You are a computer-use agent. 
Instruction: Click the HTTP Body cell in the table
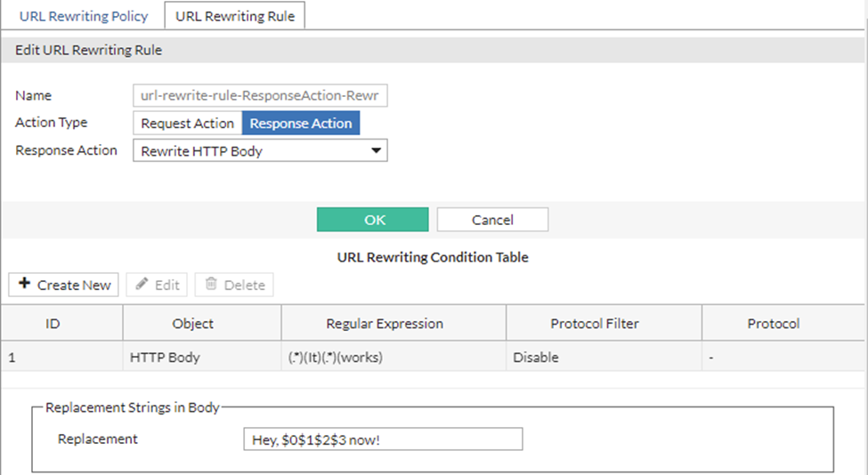click(165, 358)
